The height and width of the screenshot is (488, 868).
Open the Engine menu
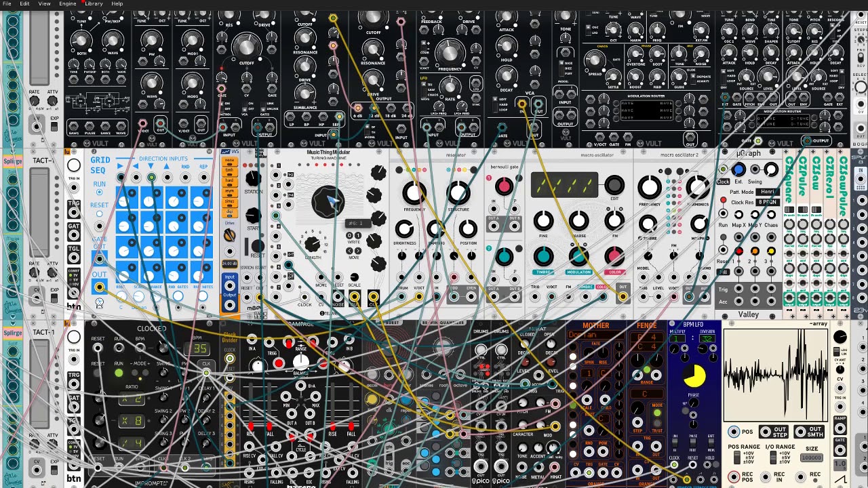point(68,3)
